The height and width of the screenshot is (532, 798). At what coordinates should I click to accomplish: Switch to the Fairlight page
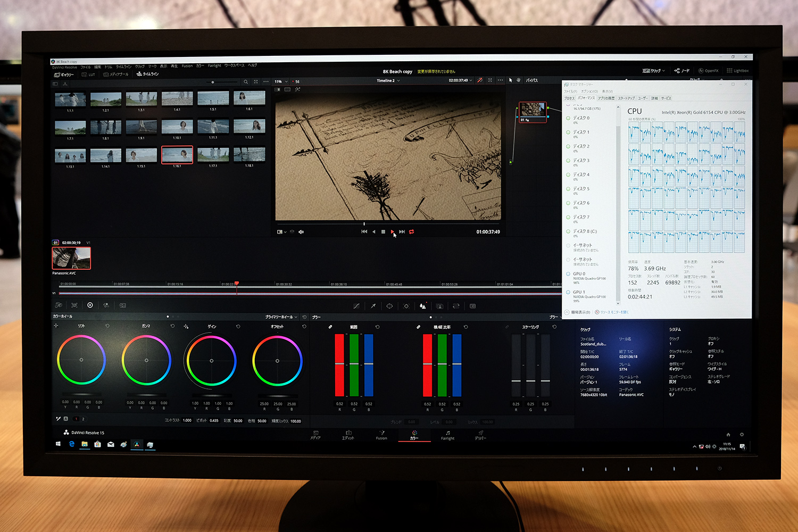(448, 435)
